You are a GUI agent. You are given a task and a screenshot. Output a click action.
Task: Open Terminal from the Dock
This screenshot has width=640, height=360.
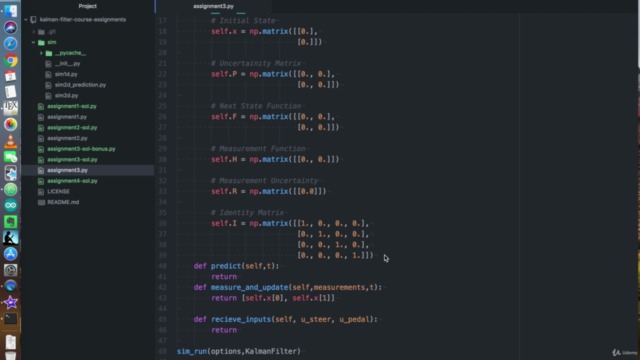[x=11, y=318]
